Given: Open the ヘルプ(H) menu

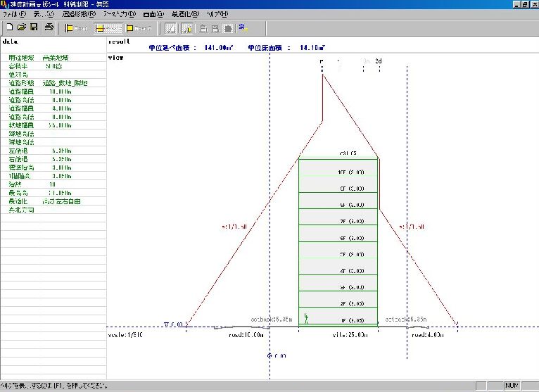Looking at the screenshot, I should coord(217,14).
